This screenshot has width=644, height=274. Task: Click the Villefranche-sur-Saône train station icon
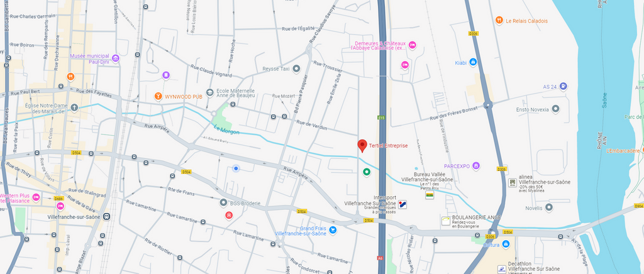107,217
